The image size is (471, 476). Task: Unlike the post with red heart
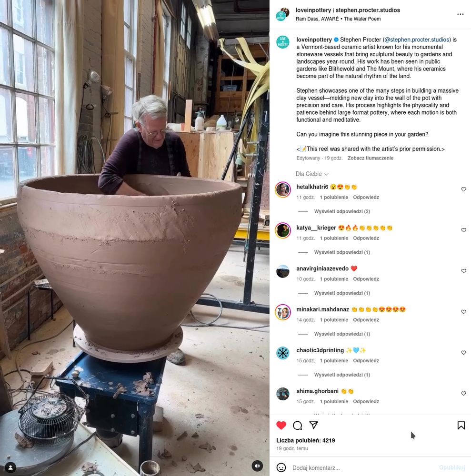click(x=281, y=425)
